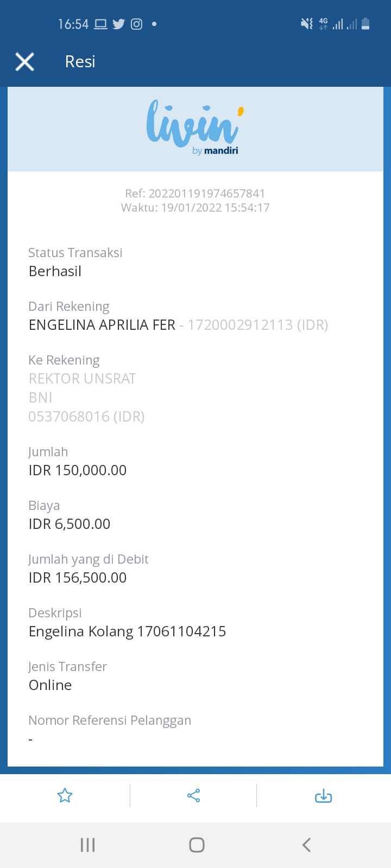Tap the debited total IDR 156,500.00
391x868 pixels.
point(78,578)
